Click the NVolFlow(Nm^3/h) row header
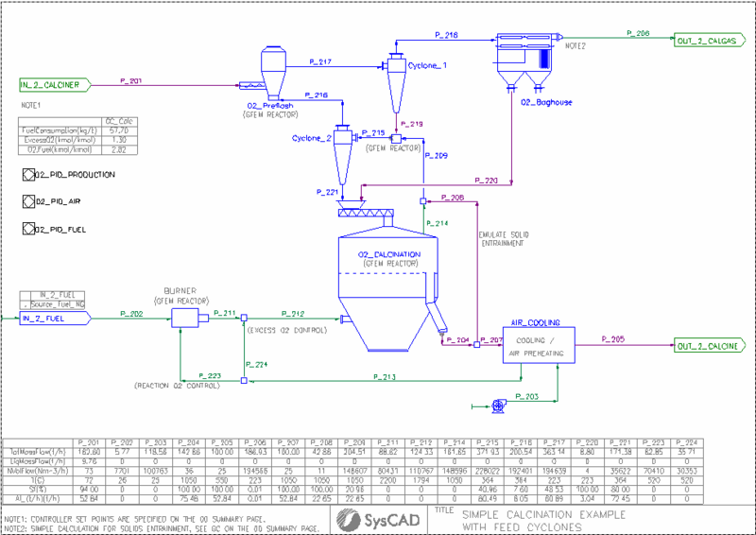 coord(38,471)
